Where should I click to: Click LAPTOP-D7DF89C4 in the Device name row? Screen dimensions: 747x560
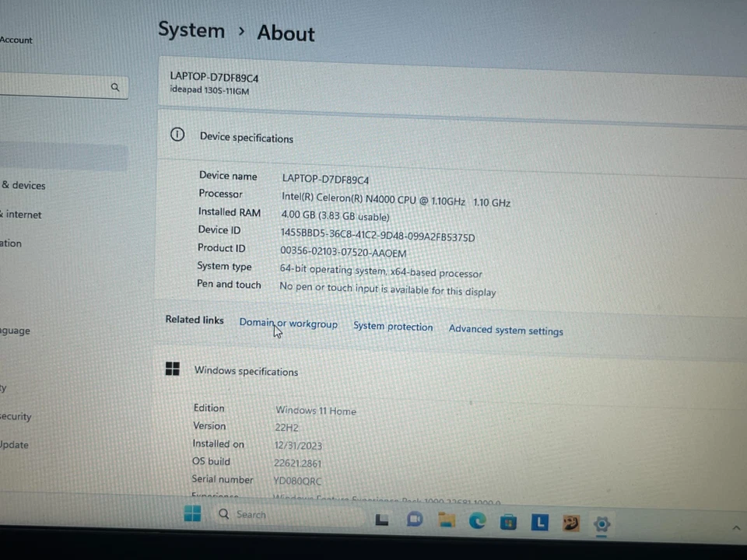pos(325,179)
